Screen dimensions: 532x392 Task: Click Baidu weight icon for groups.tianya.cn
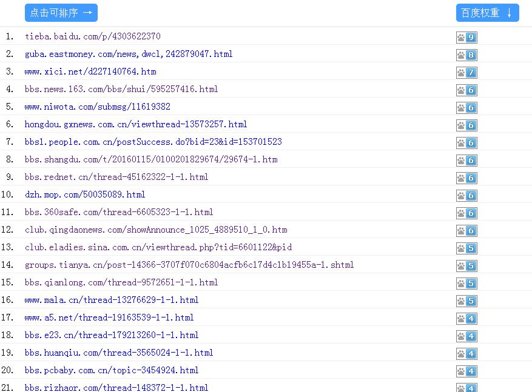[466, 266]
